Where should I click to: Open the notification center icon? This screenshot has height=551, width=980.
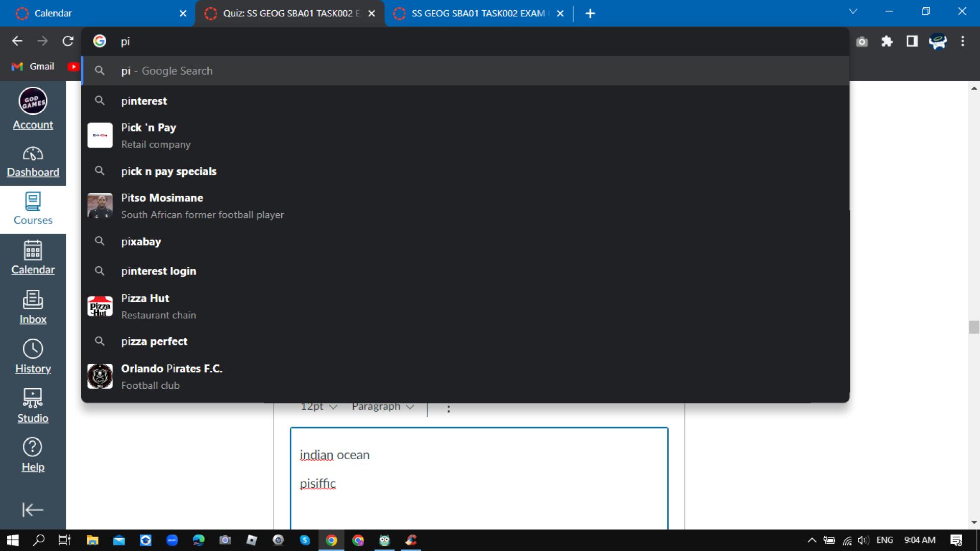pyautogui.click(x=956, y=540)
